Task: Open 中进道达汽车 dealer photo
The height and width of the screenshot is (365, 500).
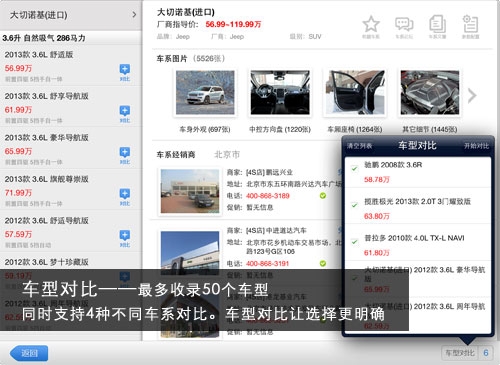Action: click(190, 252)
